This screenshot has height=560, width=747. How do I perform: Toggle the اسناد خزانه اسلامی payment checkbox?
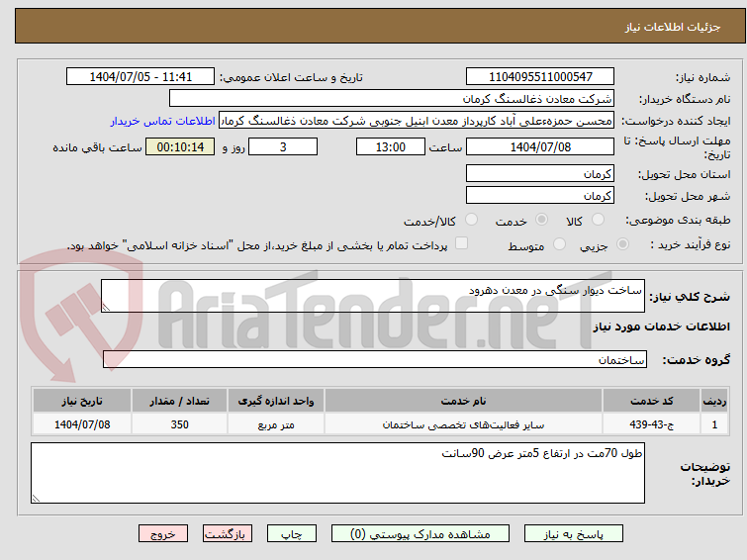[x=461, y=243]
